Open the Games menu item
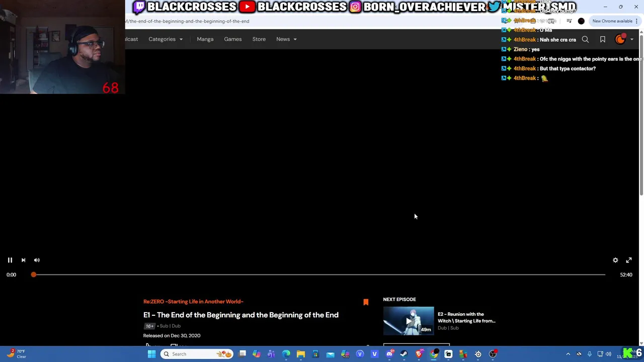 click(232, 39)
